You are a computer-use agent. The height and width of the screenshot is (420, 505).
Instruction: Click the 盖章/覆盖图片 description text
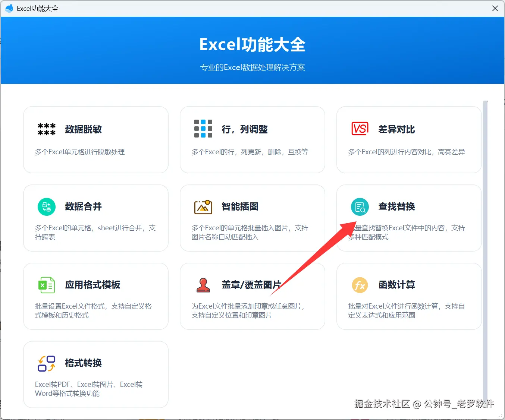pyautogui.click(x=249, y=311)
